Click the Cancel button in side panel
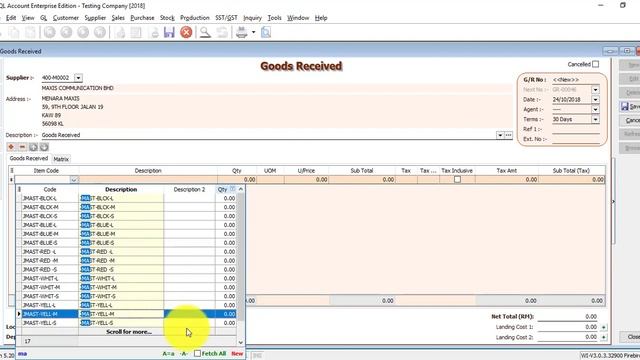This screenshot has height=360, width=640. pos(630,120)
